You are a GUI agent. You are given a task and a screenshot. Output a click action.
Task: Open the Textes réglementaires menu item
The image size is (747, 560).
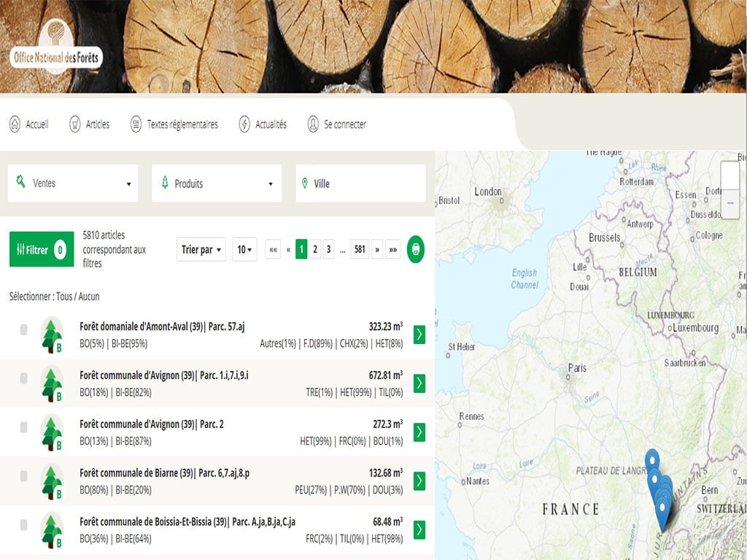pos(174,124)
